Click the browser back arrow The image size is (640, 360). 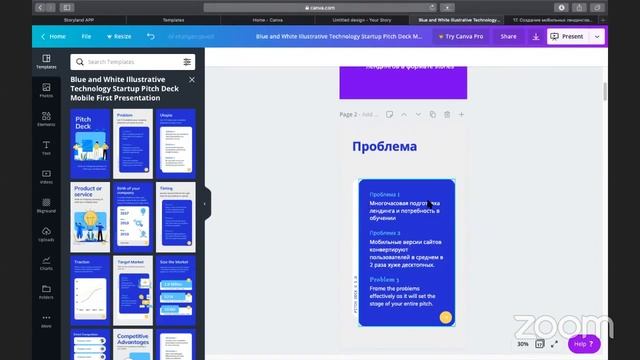click(40, 7)
